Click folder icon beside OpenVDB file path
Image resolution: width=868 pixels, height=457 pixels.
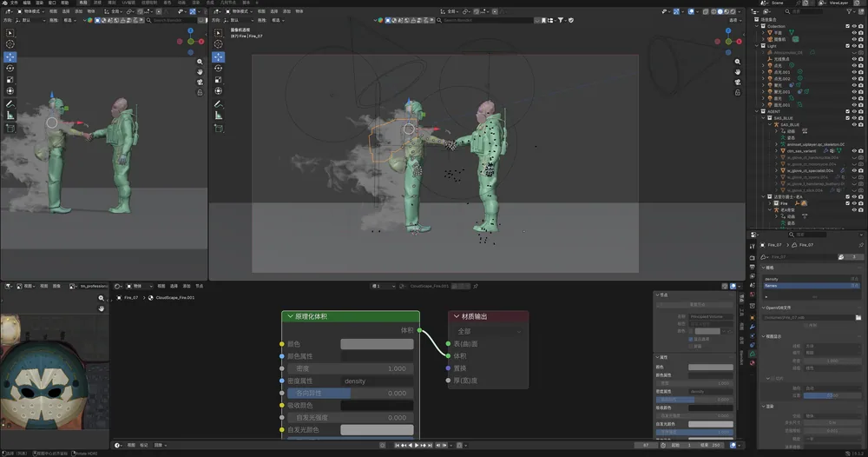[x=858, y=317]
